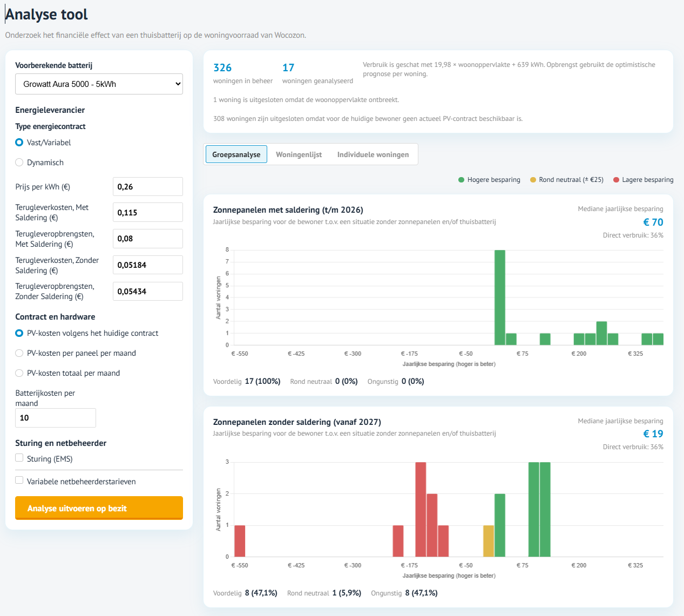
Task: Click the '17' woningen geanalyseerd value
Action: (288, 67)
